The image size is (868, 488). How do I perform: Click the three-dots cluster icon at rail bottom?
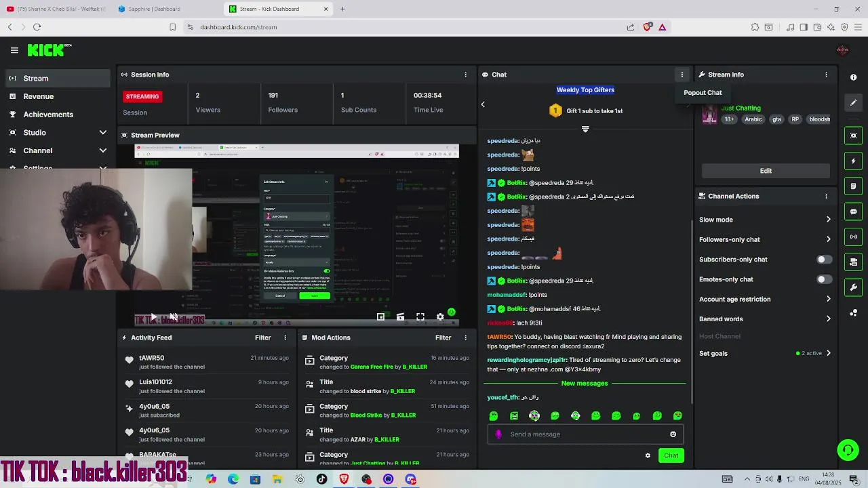click(x=854, y=312)
